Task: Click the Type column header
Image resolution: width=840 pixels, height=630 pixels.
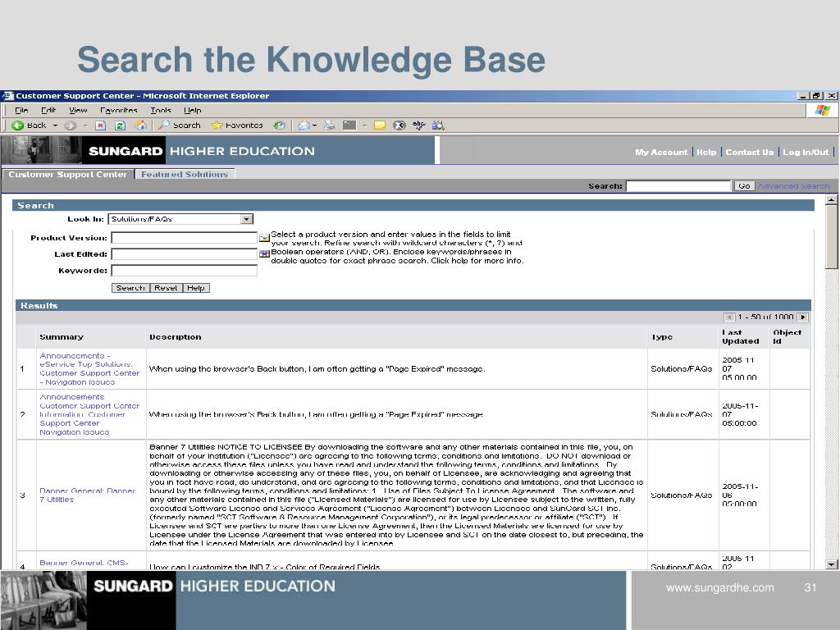Action: [662, 337]
